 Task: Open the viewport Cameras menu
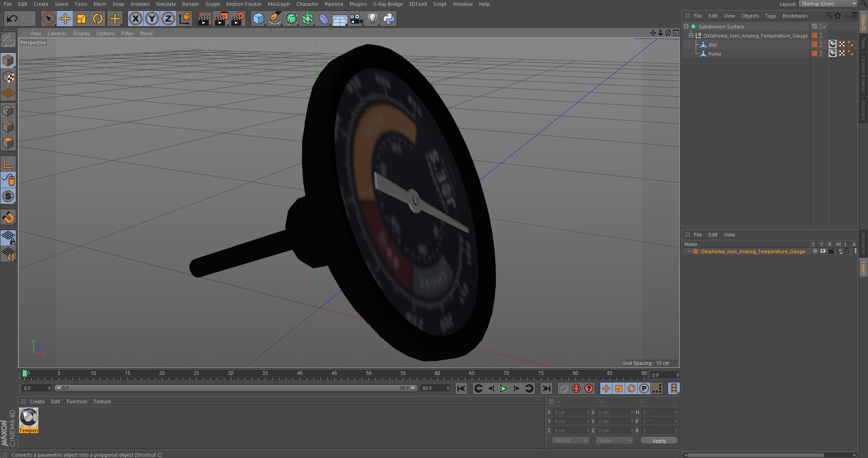click(x=57, y=33)
